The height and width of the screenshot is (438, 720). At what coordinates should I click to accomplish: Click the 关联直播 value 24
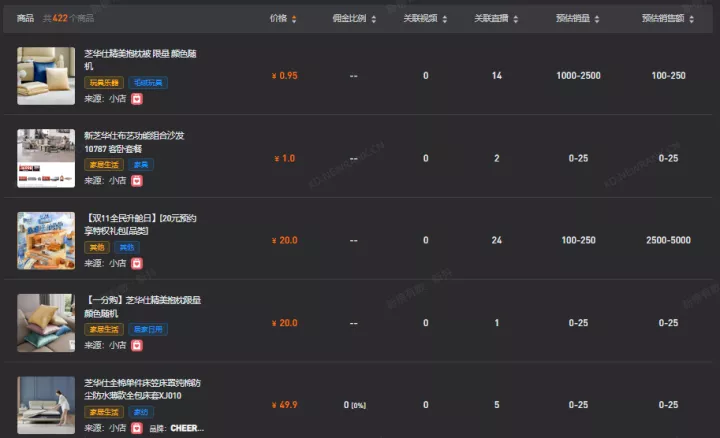click(497, 240)
